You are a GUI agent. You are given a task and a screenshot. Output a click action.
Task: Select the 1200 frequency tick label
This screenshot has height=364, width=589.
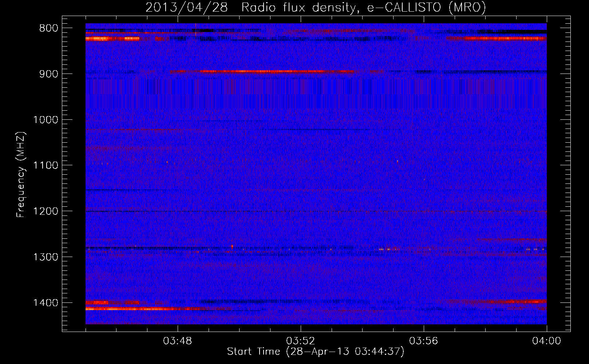[46, 211]
